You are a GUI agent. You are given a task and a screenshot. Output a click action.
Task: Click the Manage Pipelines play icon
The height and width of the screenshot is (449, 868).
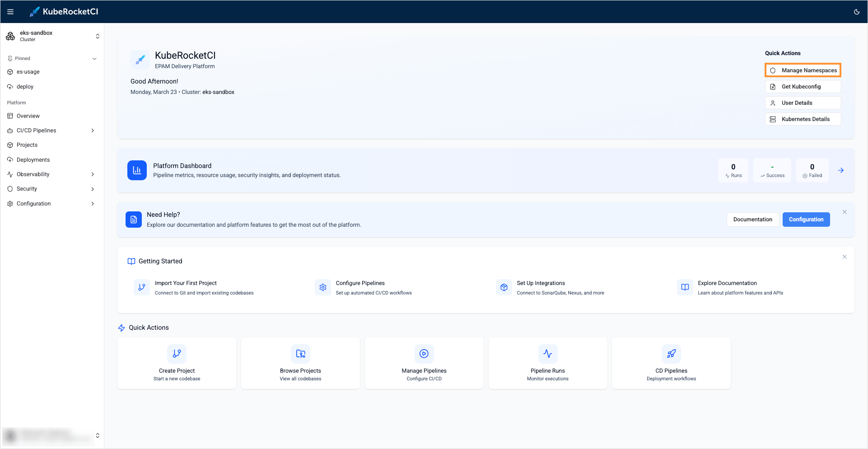tap(424, 354)
